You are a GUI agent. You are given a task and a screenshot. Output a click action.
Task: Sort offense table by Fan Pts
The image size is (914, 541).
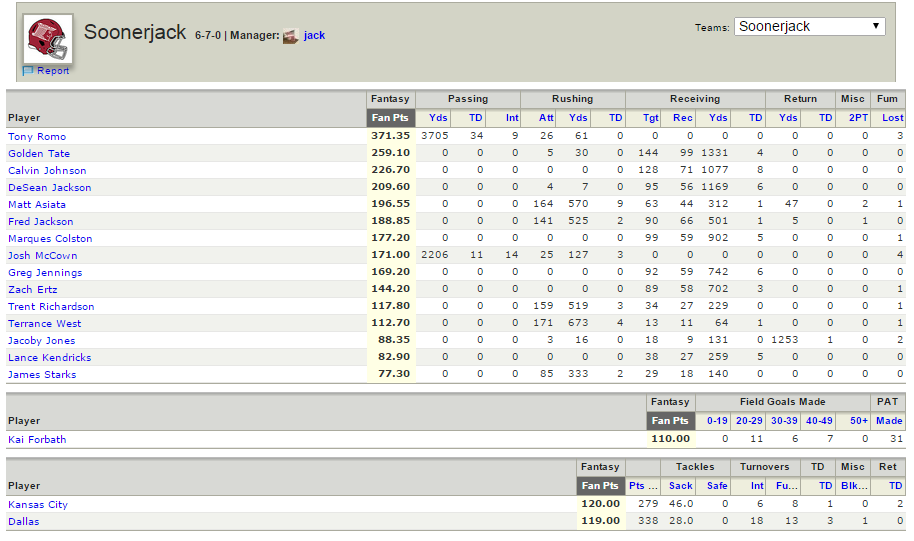(390, 117)
